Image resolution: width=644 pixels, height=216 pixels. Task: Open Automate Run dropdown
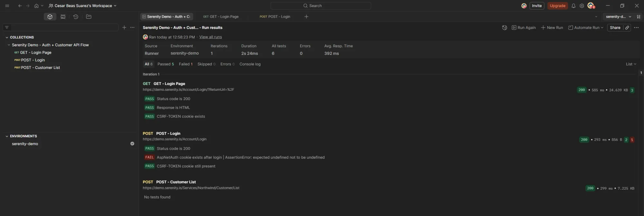[586, 28]
